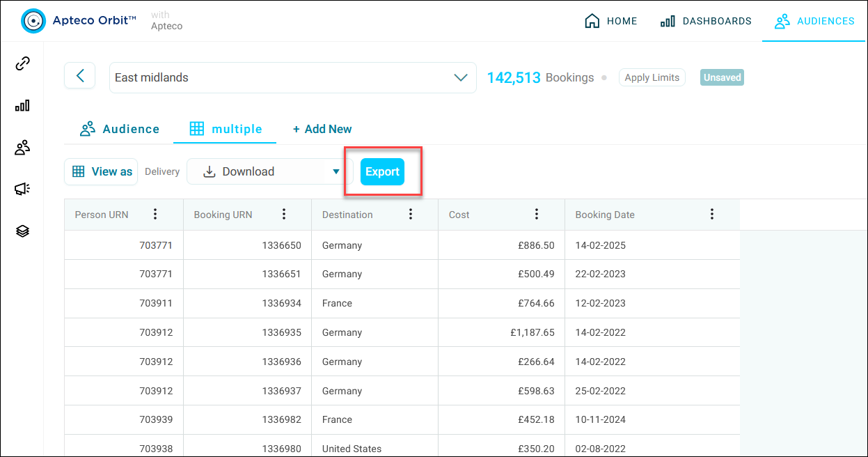Viewport: 868px width, 457px height.
Task: Click booking date 12-02-2023
Action: pos(652,303)
